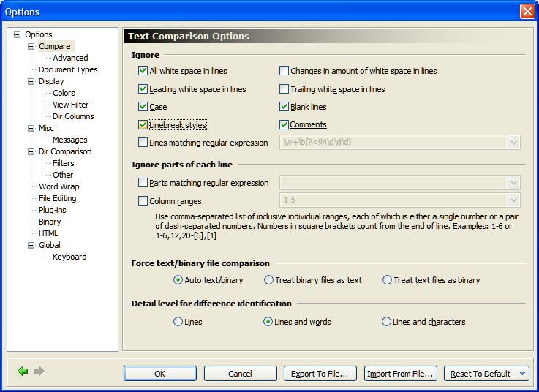Open the column ranges dropdown arrow

coord(513,200)
